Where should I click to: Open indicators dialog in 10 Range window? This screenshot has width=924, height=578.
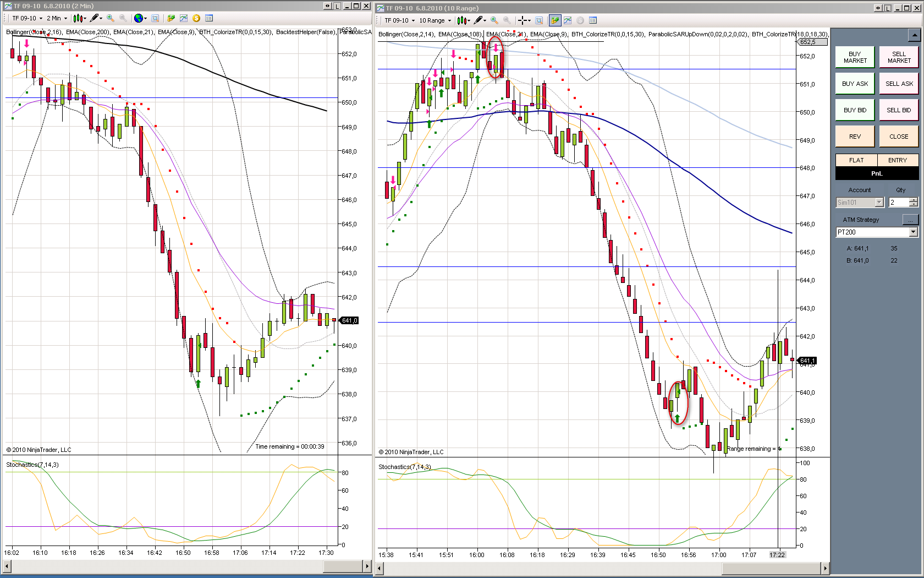coord(568,20)
